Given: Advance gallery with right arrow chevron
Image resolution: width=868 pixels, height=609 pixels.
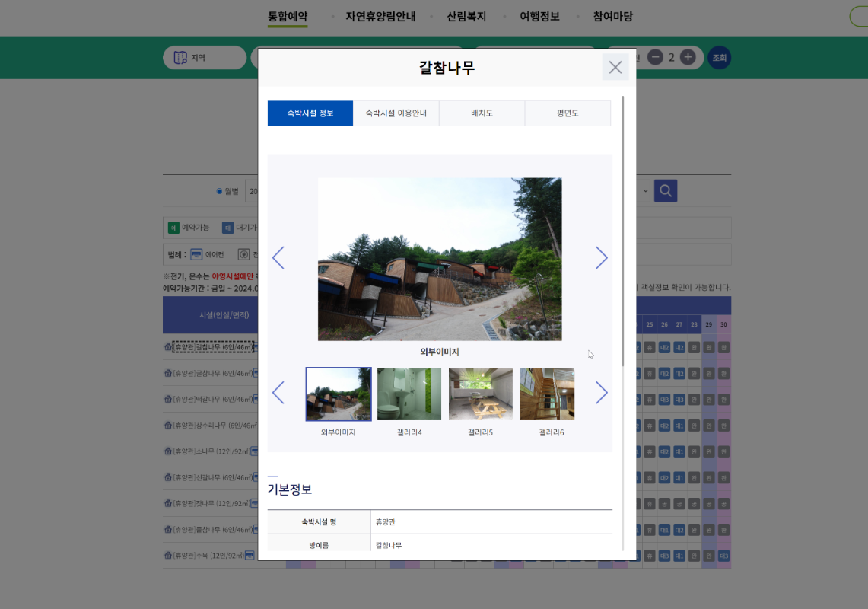Looking at the screenshot, I should [602, 258].
